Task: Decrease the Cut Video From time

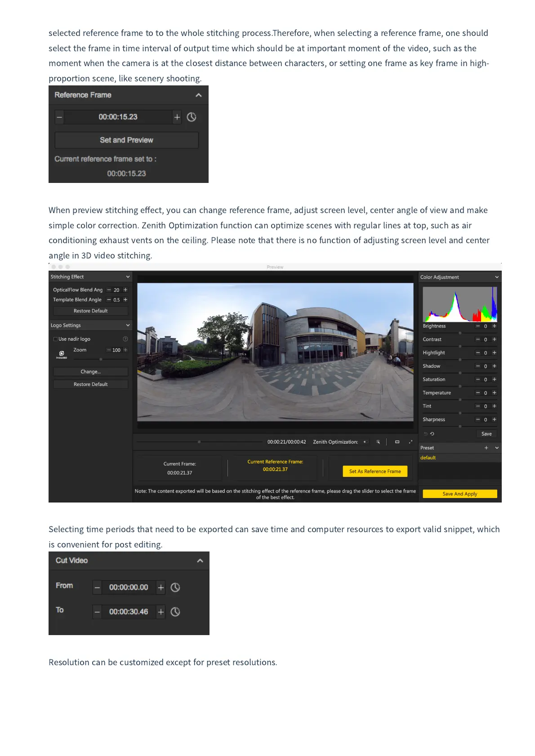Action: click(97, 587)
